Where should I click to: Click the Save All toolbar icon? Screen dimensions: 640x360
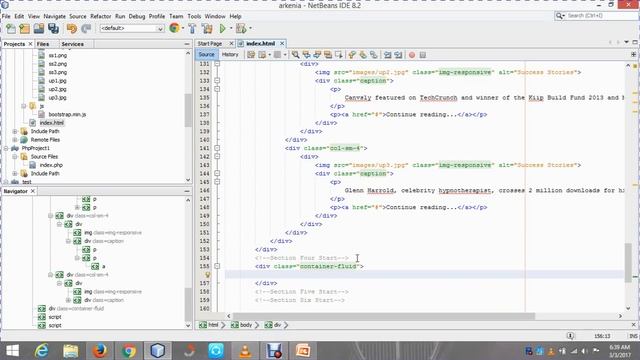pos(53,28)
